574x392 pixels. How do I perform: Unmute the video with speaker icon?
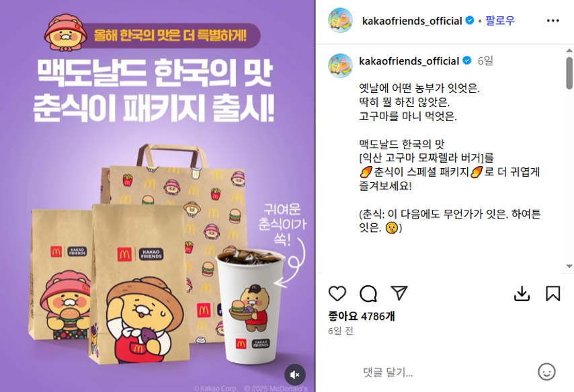(x=294, y=375)
